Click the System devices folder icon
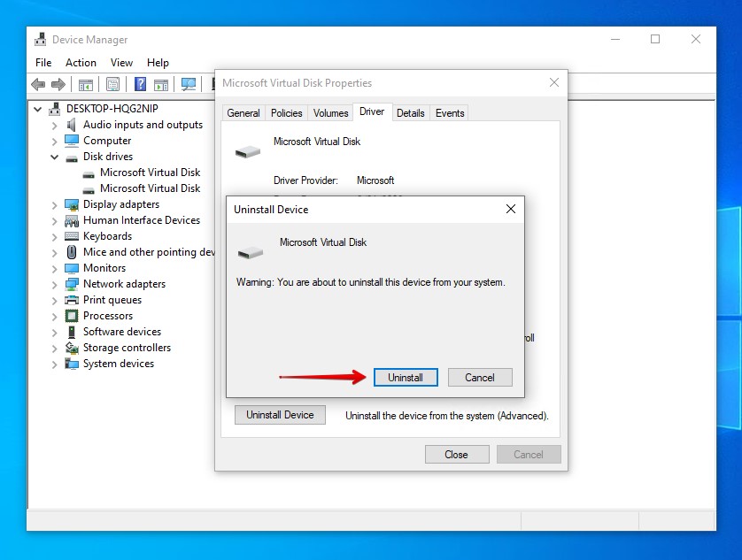The width and height of the screenshot is (742, 560). point(72,364)
